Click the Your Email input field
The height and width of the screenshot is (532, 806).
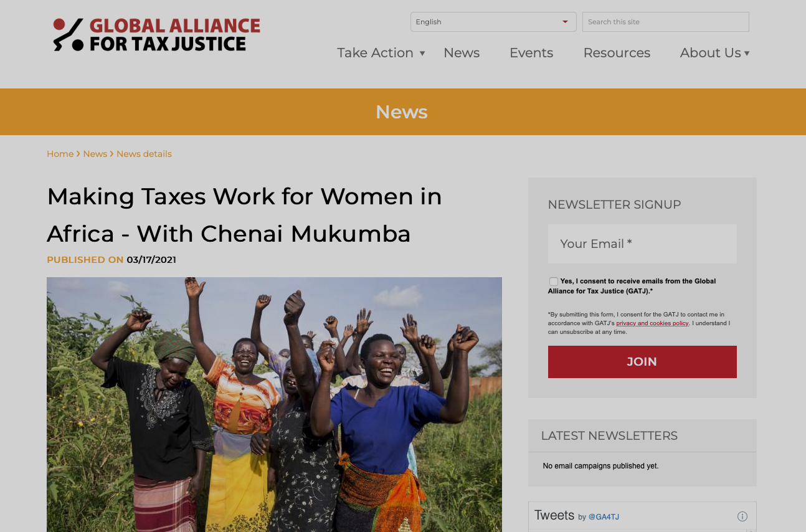point(642,244)
